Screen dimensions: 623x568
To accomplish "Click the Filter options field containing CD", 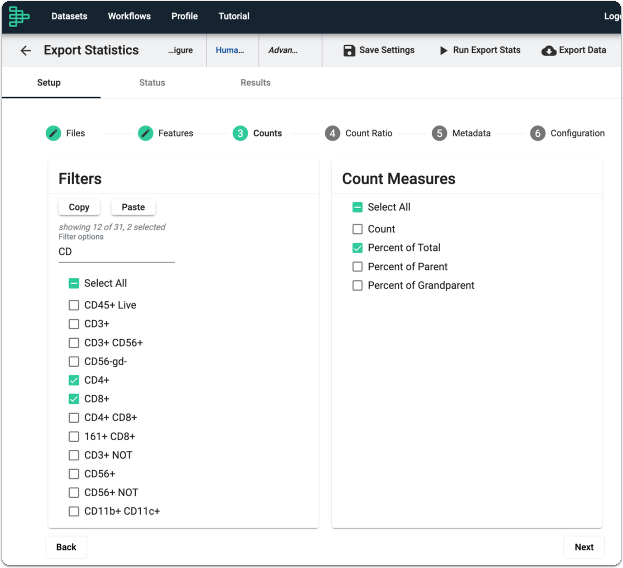I will pos(116,252).
